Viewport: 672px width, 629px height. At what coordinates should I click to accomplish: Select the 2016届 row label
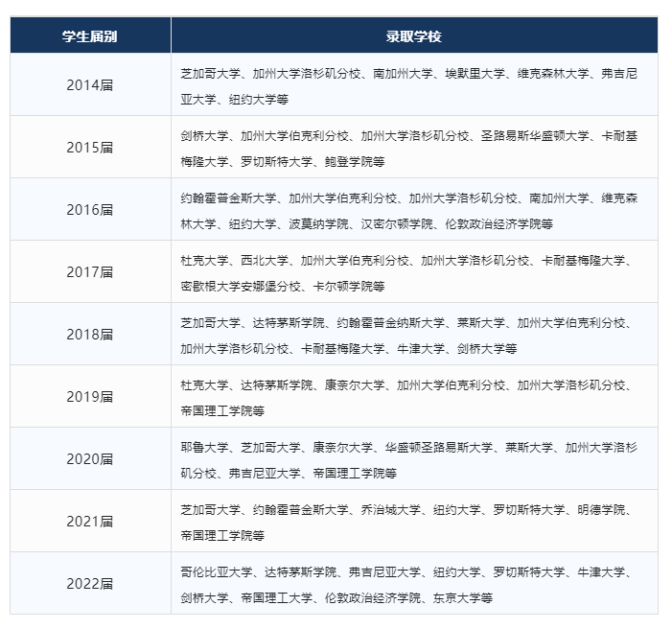click(x=90, y=209)
